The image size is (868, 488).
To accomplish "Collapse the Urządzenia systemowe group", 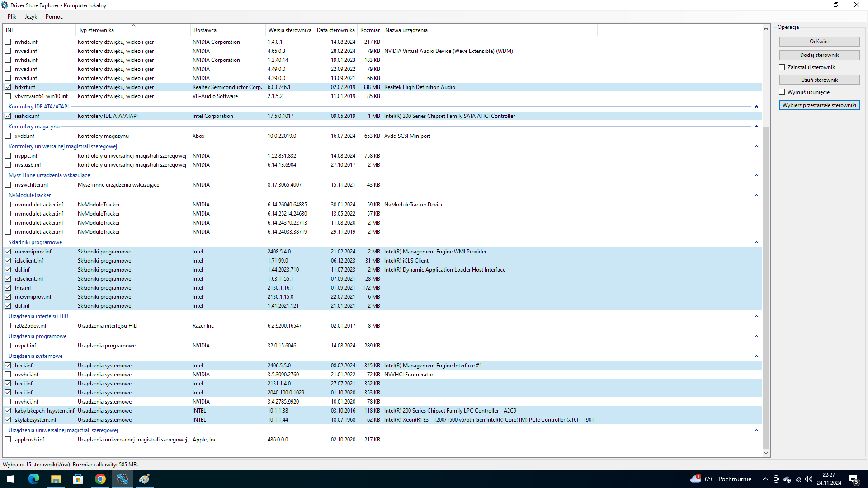I will (x=756, y=356).
